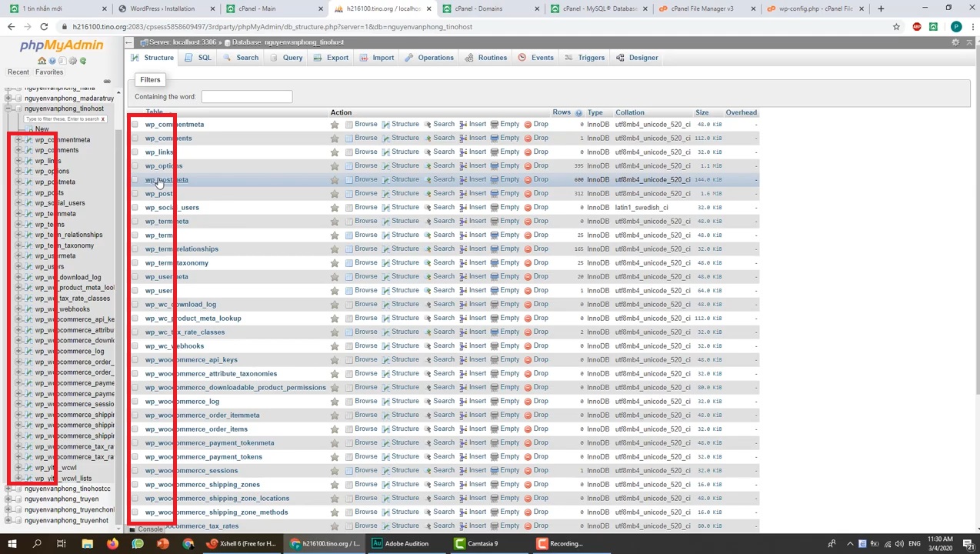980x554 pixels.
Task: Favorite the wp_commentmeta table star
Action: (335, 125)
